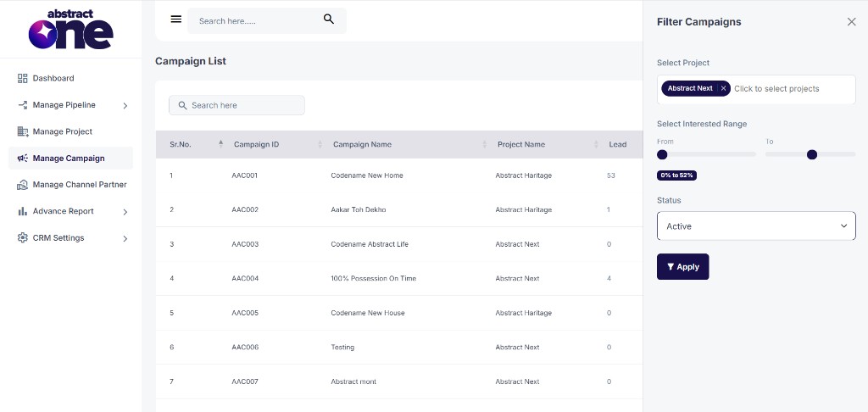Click the Manage Pipeline icon
This screenshot has width=868, height=412.
coord(23,104)
